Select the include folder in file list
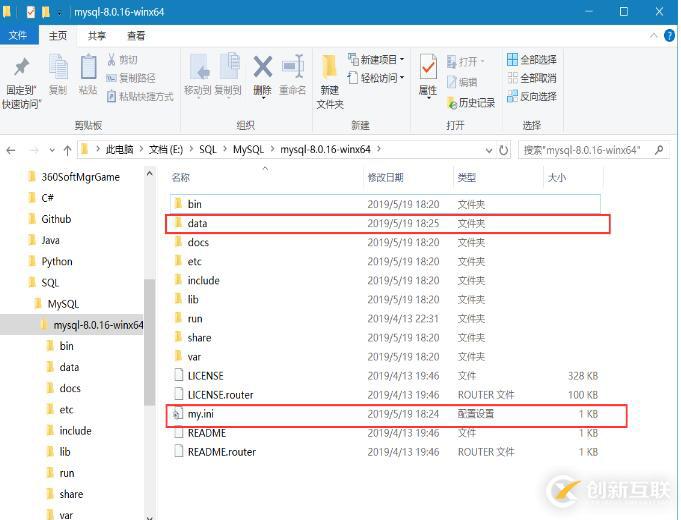 [x=385, y=281]
